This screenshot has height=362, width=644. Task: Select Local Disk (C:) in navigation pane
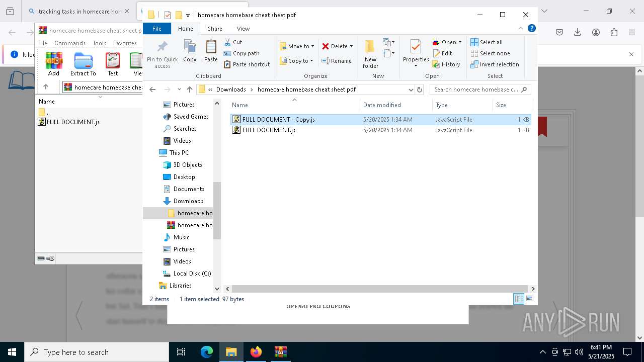pos(187,274)
